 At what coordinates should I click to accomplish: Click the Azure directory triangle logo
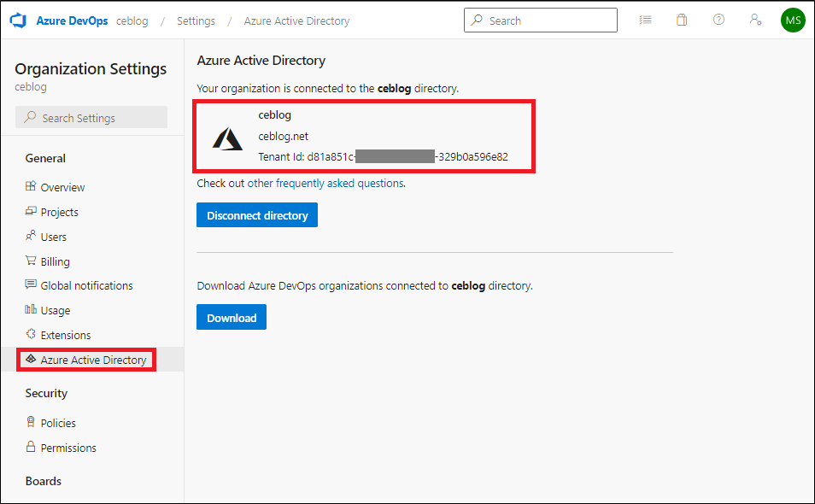point(227,139)
